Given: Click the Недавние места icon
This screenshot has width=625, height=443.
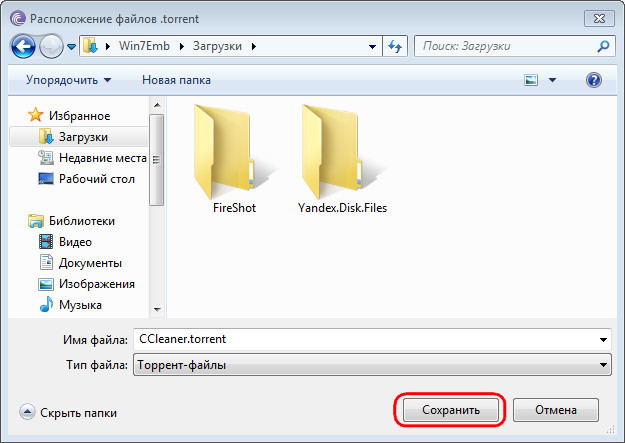Looking at the screenshot, I should (46, 158).
